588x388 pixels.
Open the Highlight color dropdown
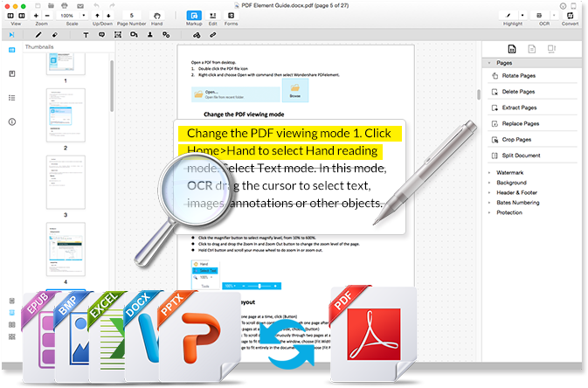coord(522,16)
